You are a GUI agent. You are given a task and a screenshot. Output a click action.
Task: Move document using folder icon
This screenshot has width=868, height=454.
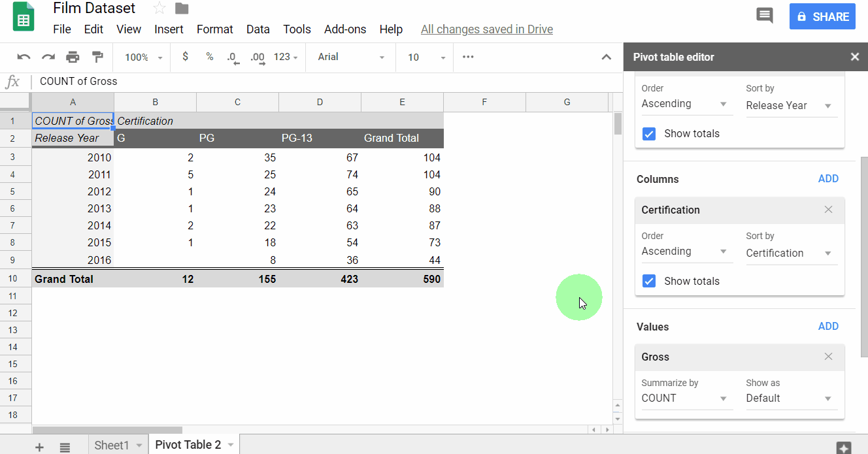(182, 8)
